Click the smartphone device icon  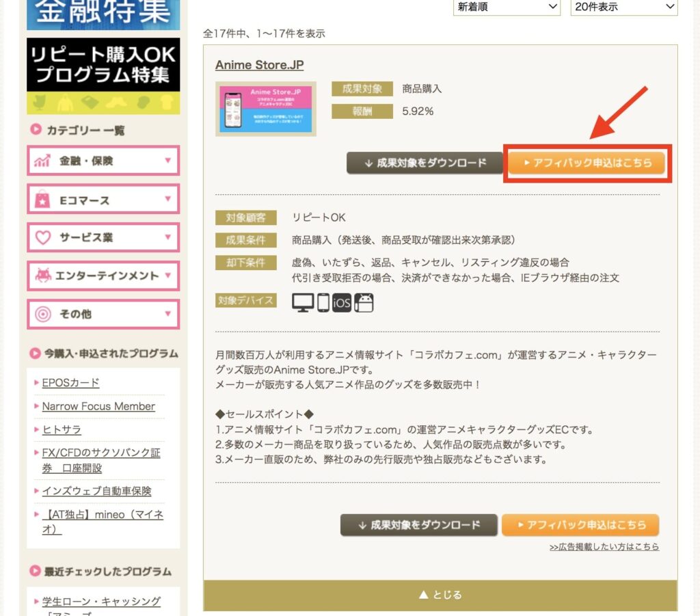[x=323, y=302]
